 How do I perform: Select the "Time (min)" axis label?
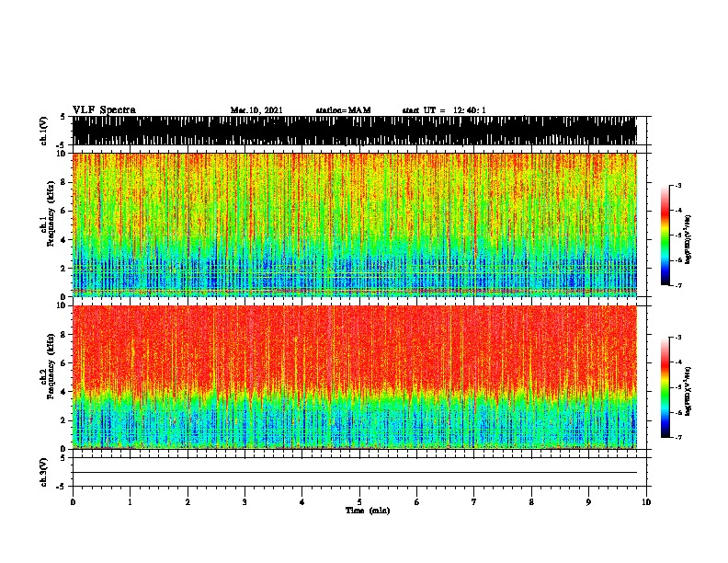pyautogui.click(x=368, y=511)
